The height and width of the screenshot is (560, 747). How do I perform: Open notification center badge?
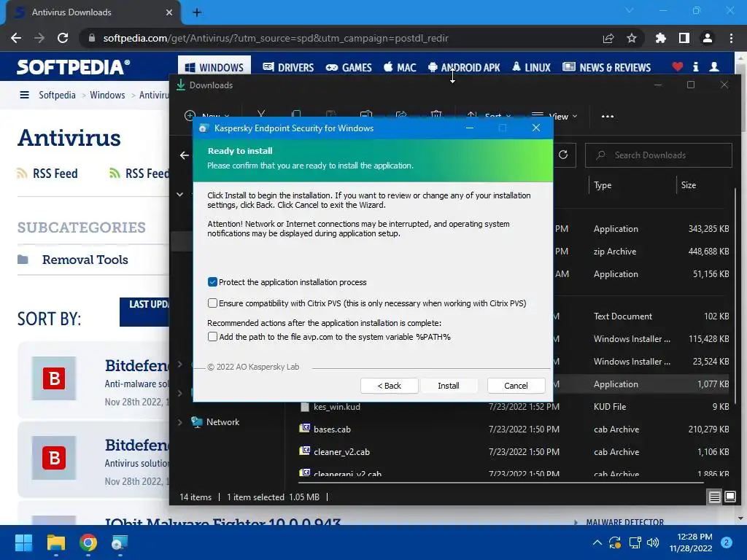727,542
